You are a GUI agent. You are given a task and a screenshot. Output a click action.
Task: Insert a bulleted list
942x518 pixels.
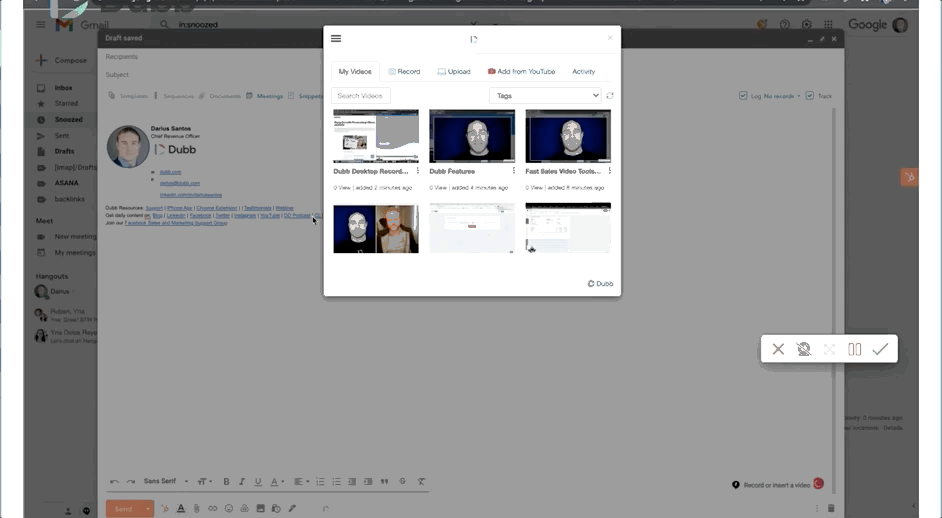[x=336, y=481]
